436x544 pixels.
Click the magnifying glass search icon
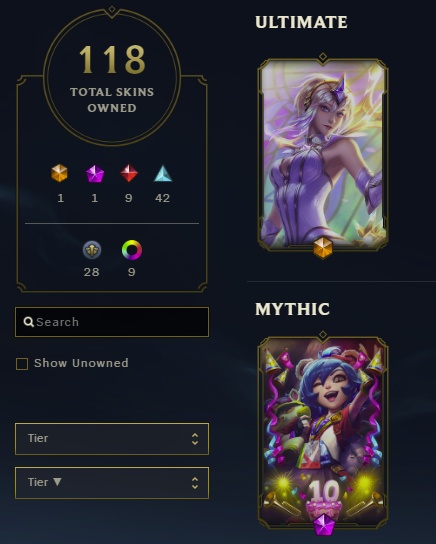28,322
